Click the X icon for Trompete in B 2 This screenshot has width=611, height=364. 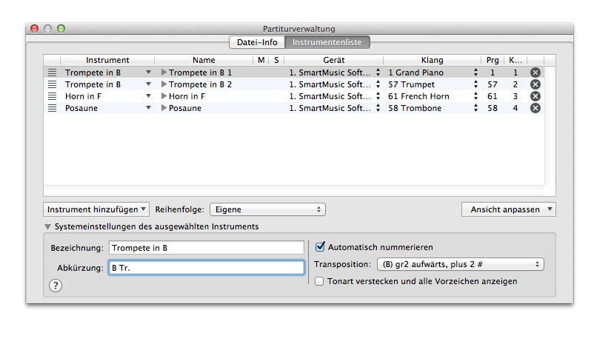pos(535,84)
